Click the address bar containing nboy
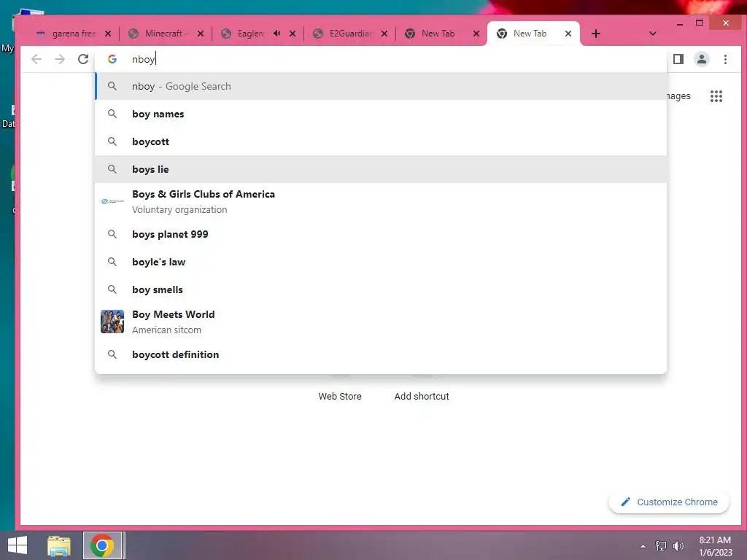747x560 pixels. (381, 59)
